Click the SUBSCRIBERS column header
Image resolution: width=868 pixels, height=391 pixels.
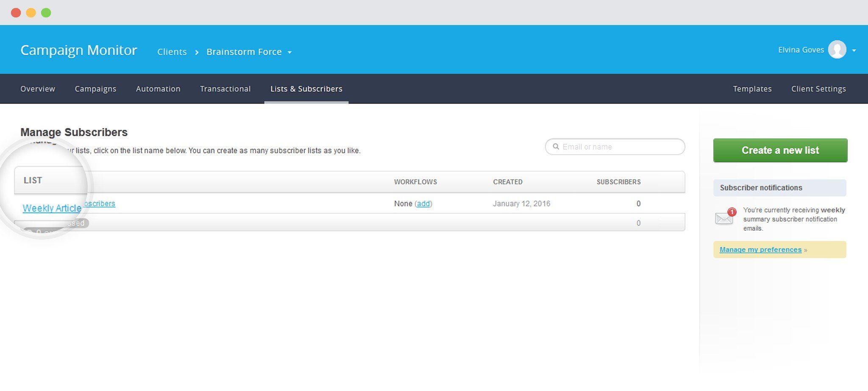coord(619,182)
